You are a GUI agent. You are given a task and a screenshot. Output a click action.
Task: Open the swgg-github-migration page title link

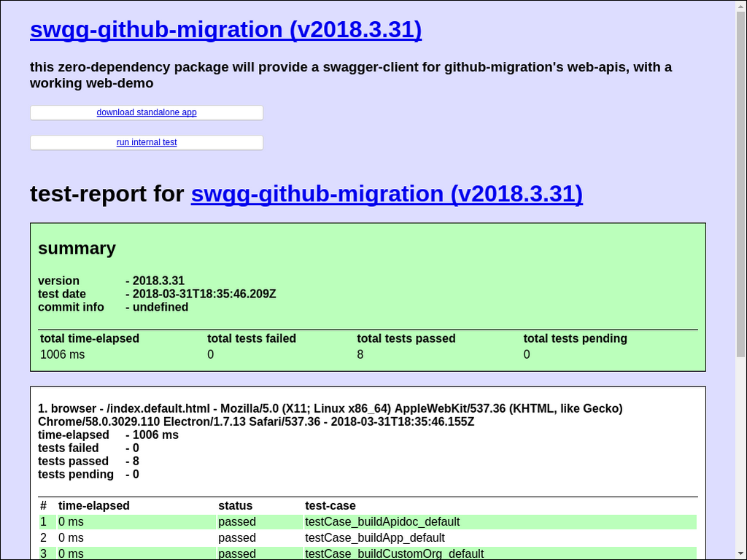(x=226, y=29)
